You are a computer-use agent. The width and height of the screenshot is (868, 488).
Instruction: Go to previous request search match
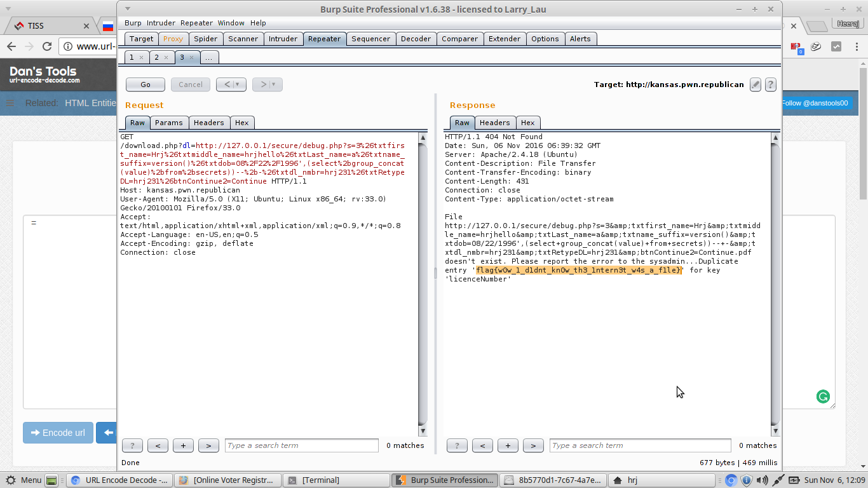click(158, 445)
